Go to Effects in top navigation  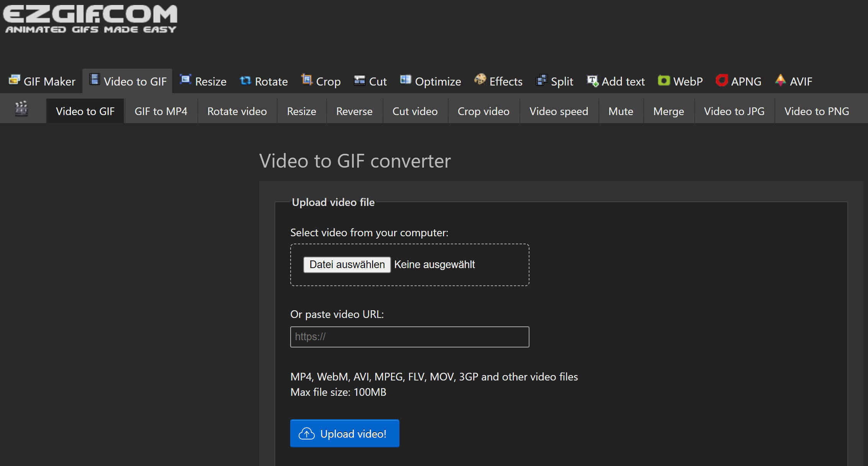(498, 81)
